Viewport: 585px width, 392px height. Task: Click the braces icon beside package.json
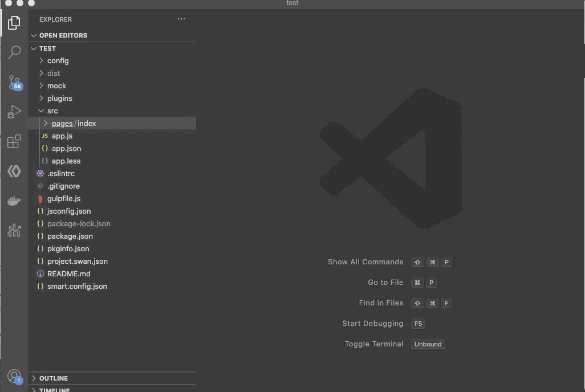click(x=40, y=236)
